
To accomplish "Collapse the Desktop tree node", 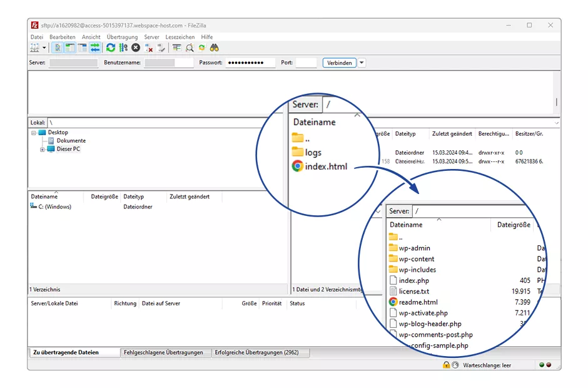I will 34,133.
